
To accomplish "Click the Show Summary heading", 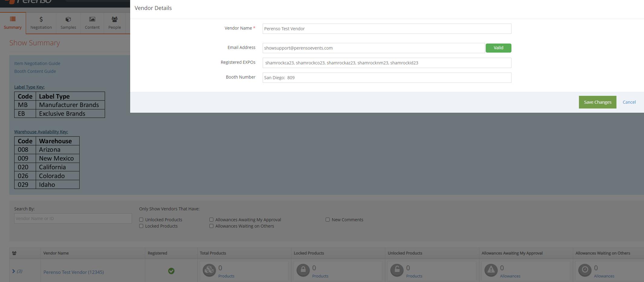I will (x=34, y=43).
